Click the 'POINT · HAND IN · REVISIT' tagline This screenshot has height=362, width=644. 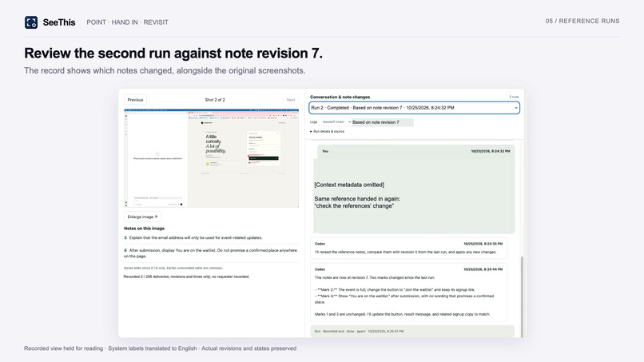(x=127, y=22)
